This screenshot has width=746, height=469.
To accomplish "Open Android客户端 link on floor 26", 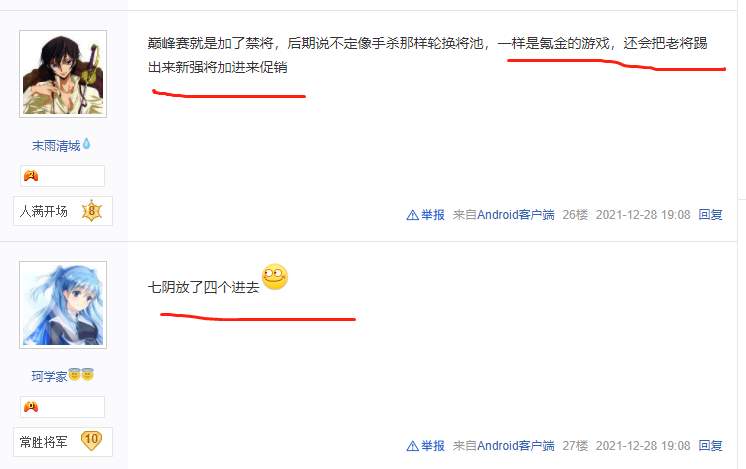I will (x=516, y=215).
